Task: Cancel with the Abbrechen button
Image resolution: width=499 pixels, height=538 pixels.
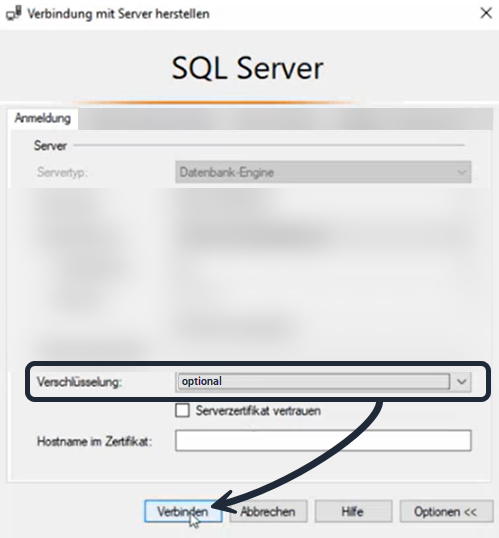Action: pos(268,511)
